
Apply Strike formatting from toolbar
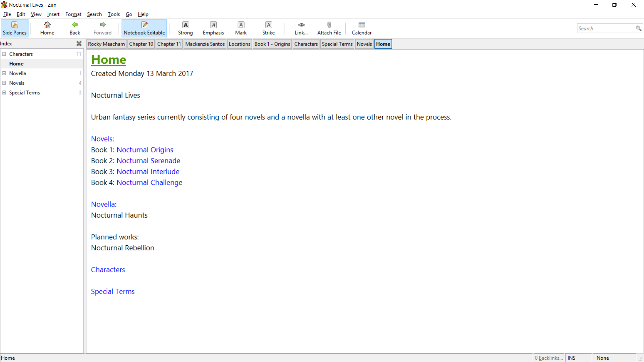click(x=268, y=28)
